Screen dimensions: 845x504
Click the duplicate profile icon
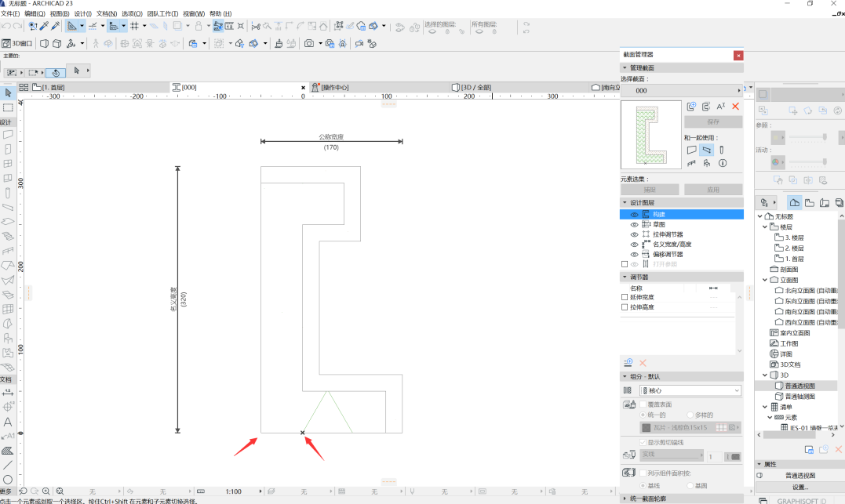706,107
